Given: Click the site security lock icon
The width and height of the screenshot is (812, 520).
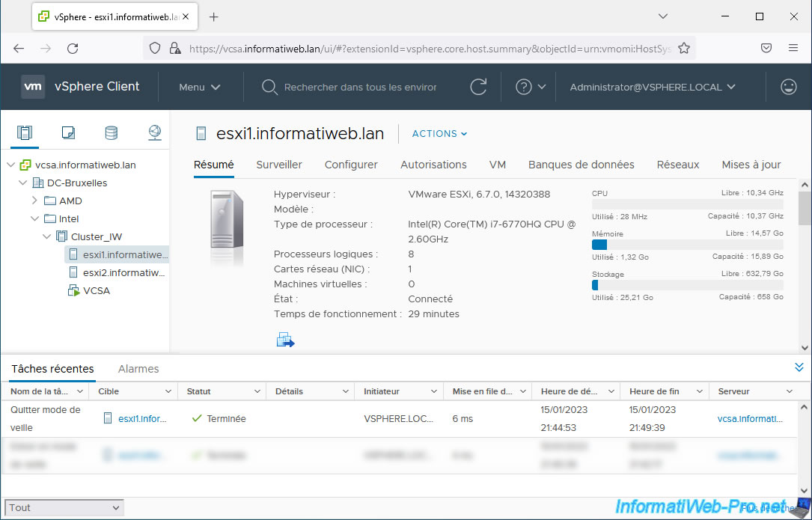Looking at the screenshot, I should pyautogui.click(x=175, y=48).
